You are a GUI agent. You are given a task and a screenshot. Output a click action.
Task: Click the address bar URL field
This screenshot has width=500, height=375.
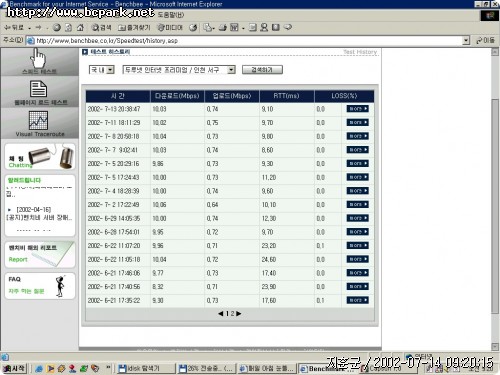pyautogui.click(x=248, y=40)
